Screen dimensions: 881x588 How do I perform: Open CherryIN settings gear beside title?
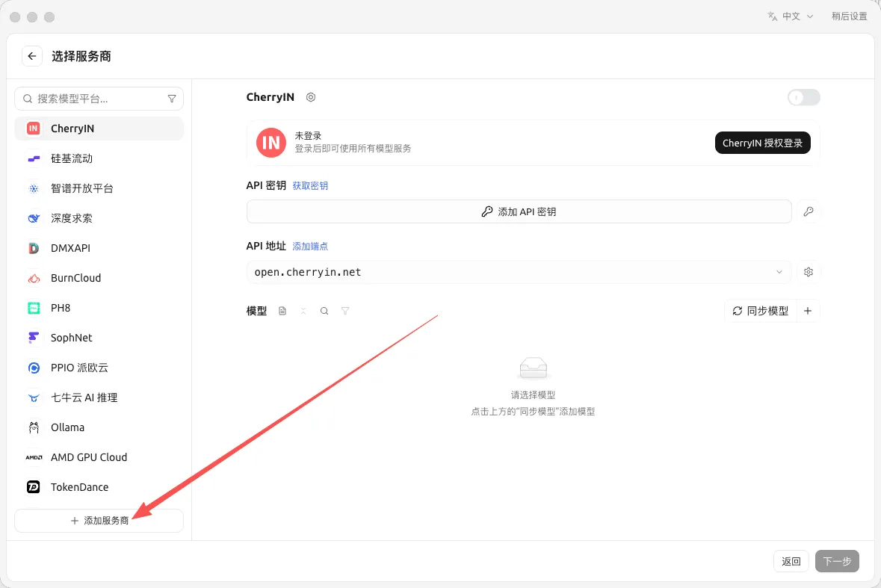(311, 97)
